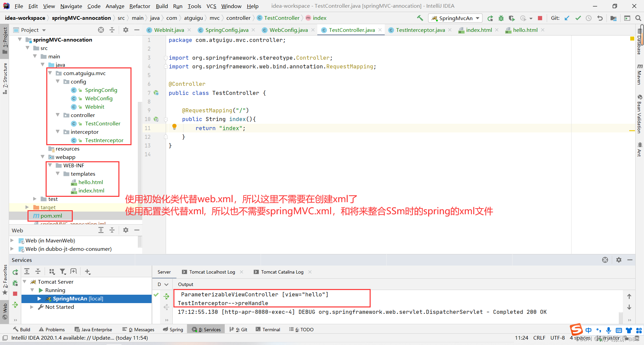Viewport: 644px width, 345px height.
Task: Open Project panel settings gear
Action: (x=126, y=30)
